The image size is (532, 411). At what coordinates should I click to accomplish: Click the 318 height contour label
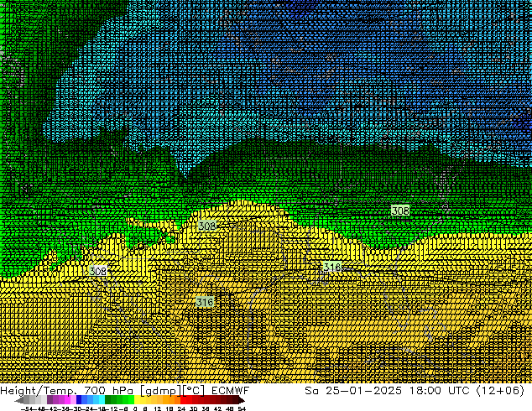[331, 267]
